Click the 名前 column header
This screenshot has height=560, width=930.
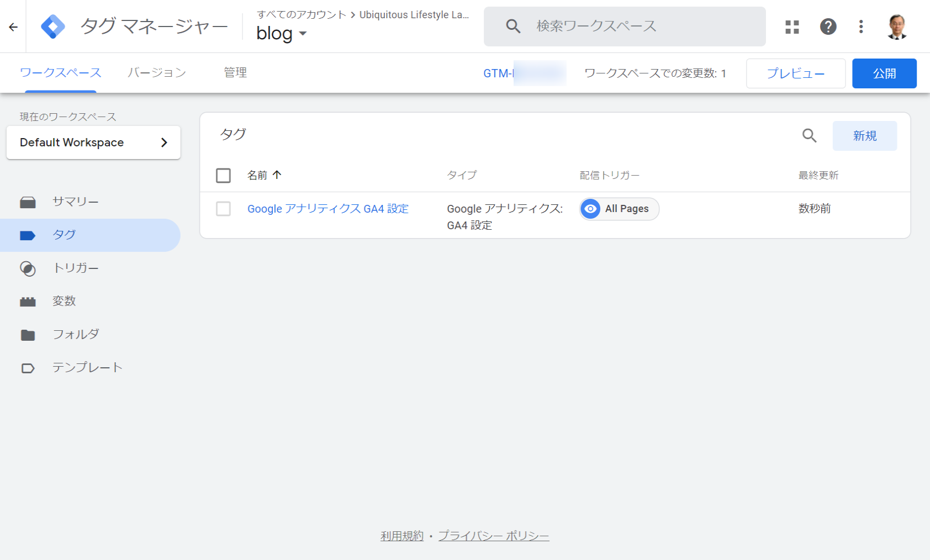click(257, 175)
